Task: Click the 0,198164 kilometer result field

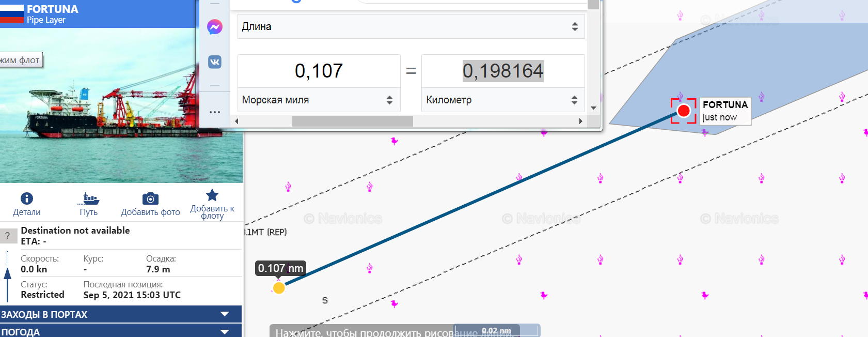Action: tap(502, 71)
